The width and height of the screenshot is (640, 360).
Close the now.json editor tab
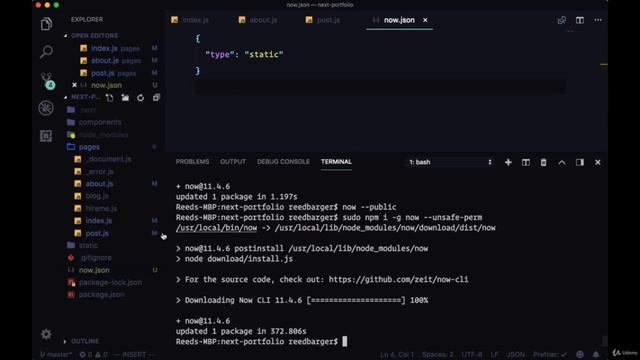pos(425,20)
